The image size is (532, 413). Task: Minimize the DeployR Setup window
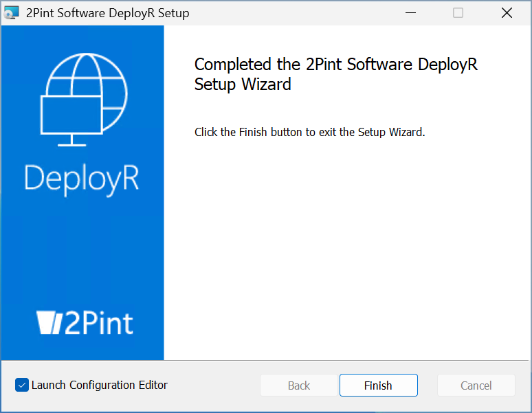click(x=410, y=13)
